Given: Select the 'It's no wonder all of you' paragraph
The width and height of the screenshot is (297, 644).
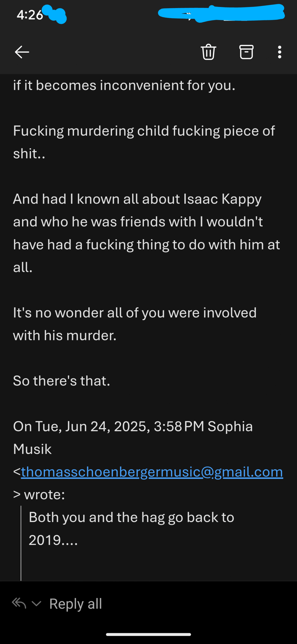Looking at the screenshot, I should coord(135,324).
